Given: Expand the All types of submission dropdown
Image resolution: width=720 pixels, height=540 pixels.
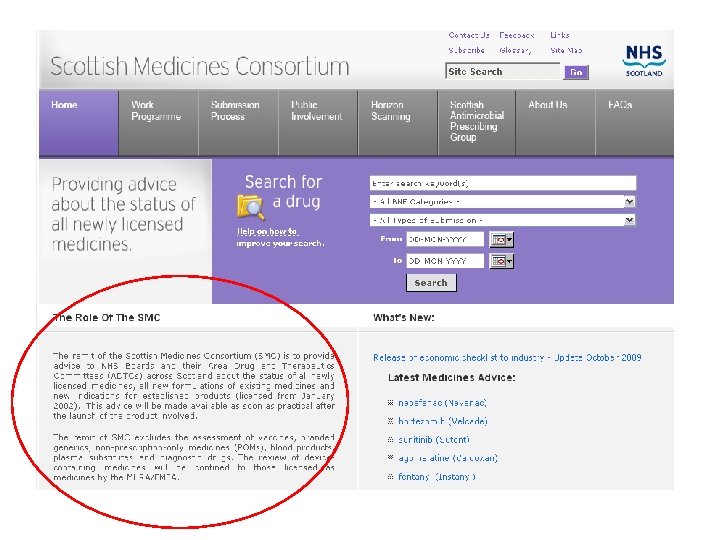Looking at the screenshot, I should [503, 220].
